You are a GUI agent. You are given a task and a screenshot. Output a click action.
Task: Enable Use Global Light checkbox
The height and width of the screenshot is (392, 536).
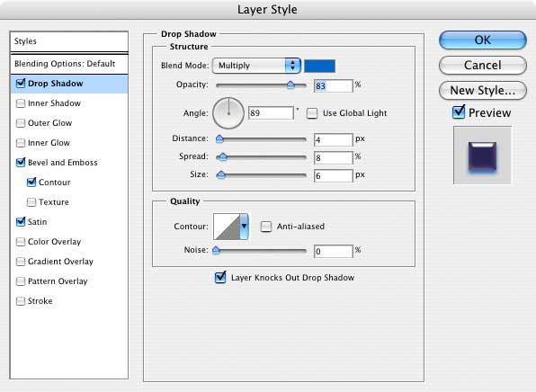tap(312, 113)
